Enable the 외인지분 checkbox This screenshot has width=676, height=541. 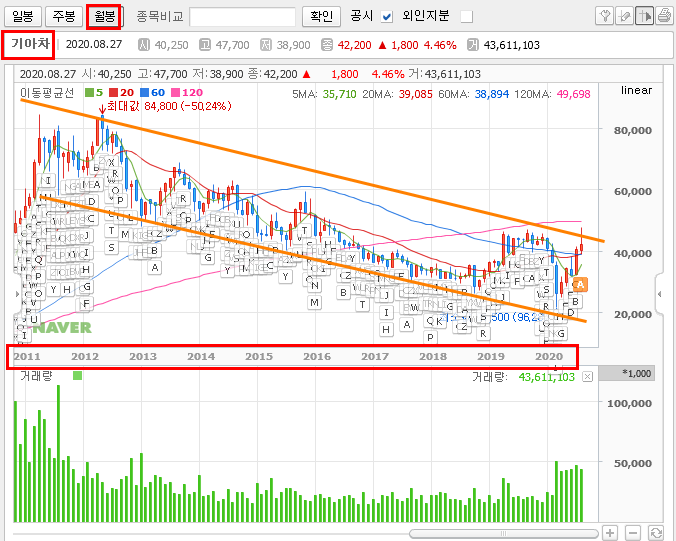(466, 17)
